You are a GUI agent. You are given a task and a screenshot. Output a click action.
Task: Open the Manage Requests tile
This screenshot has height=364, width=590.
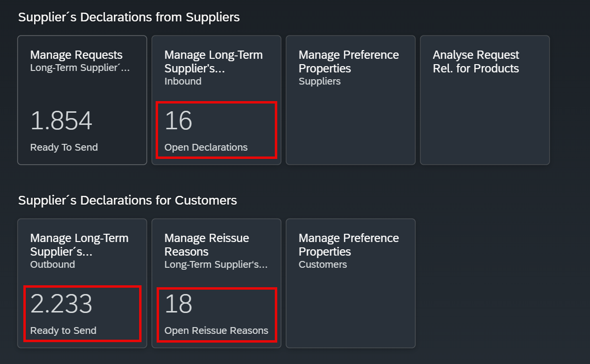[x=82, y=100]
